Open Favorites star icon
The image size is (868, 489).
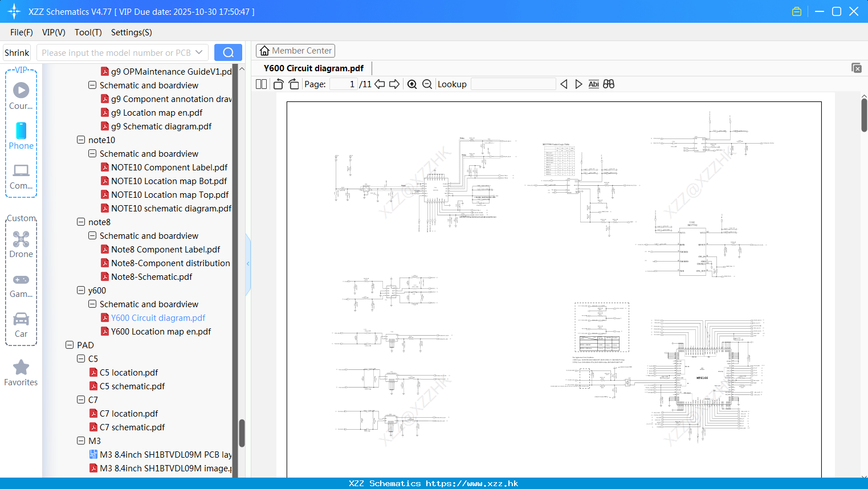click(x=21, y=367)
